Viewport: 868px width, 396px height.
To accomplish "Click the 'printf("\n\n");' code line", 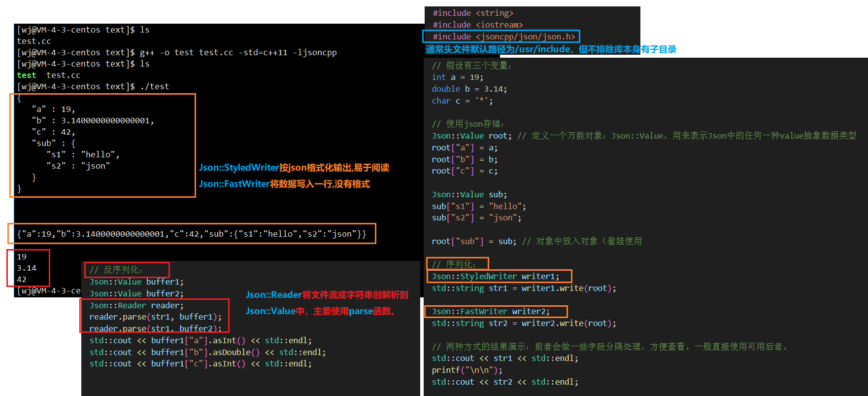I will click(x=467, y=370).
